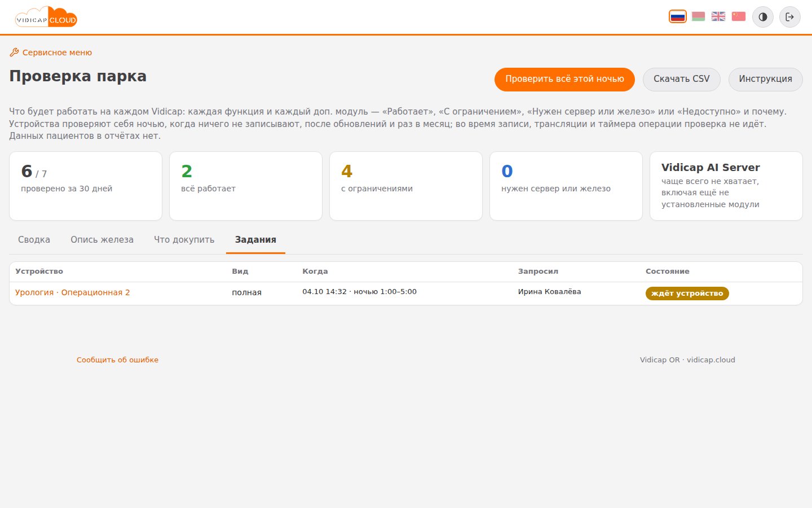812x508 pixels.
Task: Choose the UK flag for English
Action: point(718,16)
